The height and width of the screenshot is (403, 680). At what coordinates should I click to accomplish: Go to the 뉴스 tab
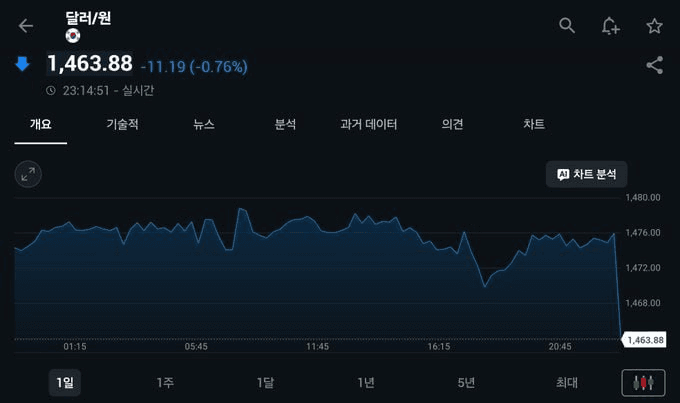(x=204, y=125)
